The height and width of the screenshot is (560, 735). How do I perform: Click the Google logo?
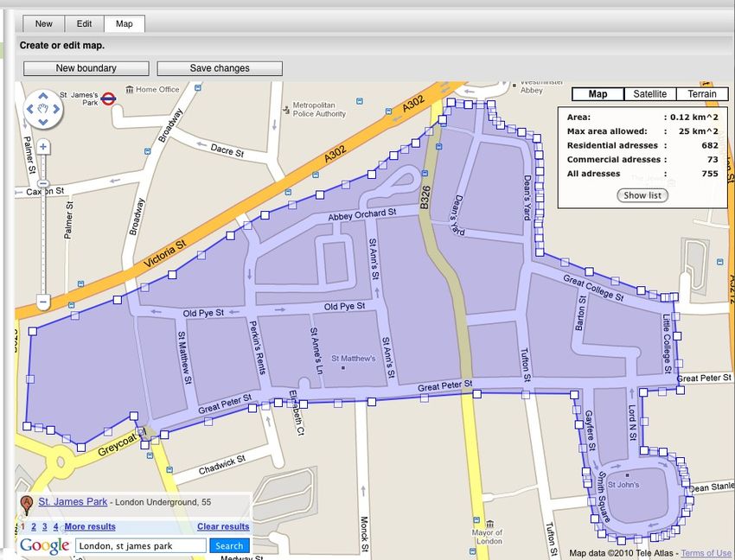(x=45, y=546)
